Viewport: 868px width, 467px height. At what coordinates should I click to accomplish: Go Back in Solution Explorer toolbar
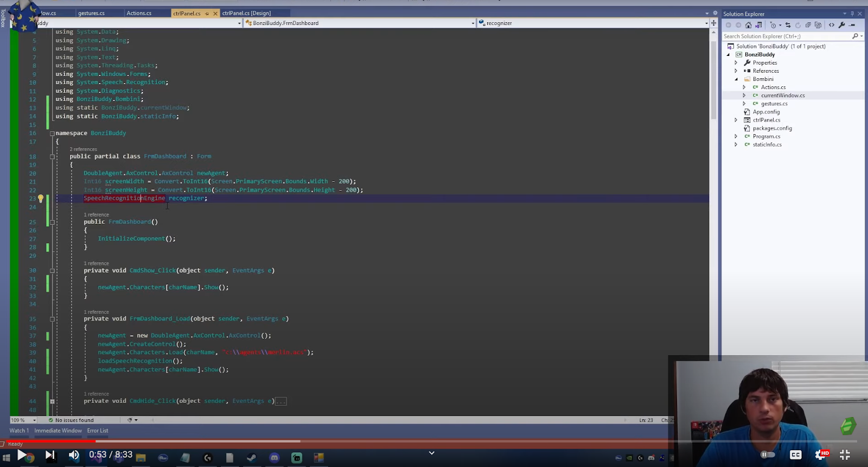[x=729, y=25]
